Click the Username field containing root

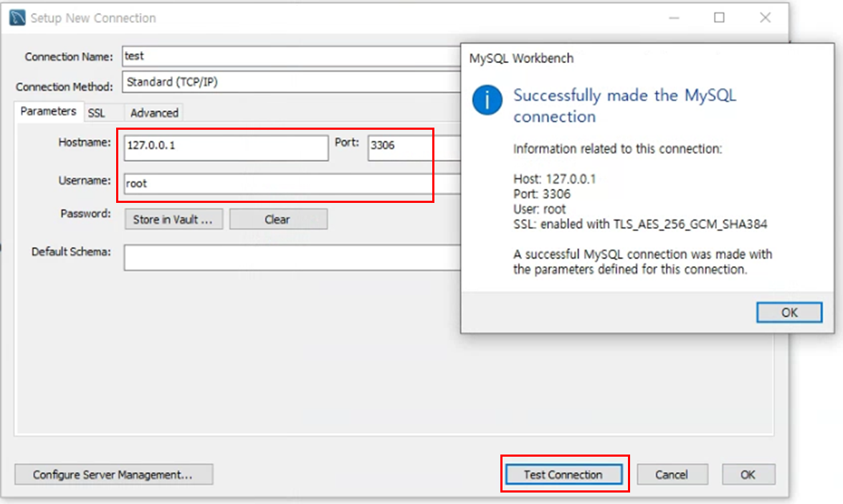[x=292, y=184]
